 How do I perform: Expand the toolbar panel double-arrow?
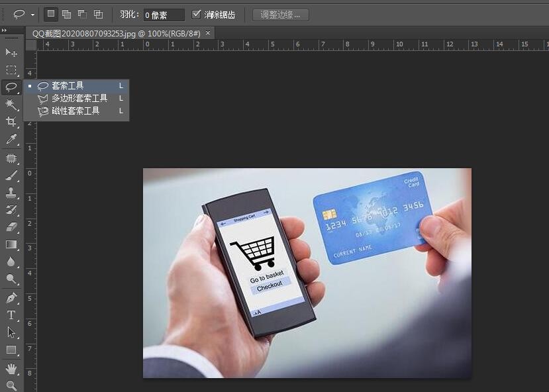4,30
